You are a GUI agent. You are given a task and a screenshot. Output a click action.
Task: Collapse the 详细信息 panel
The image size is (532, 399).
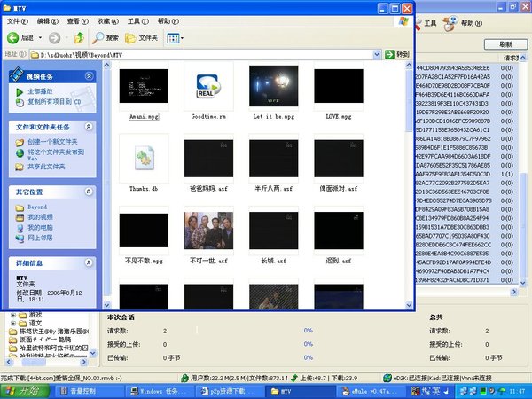pos(89,262)
